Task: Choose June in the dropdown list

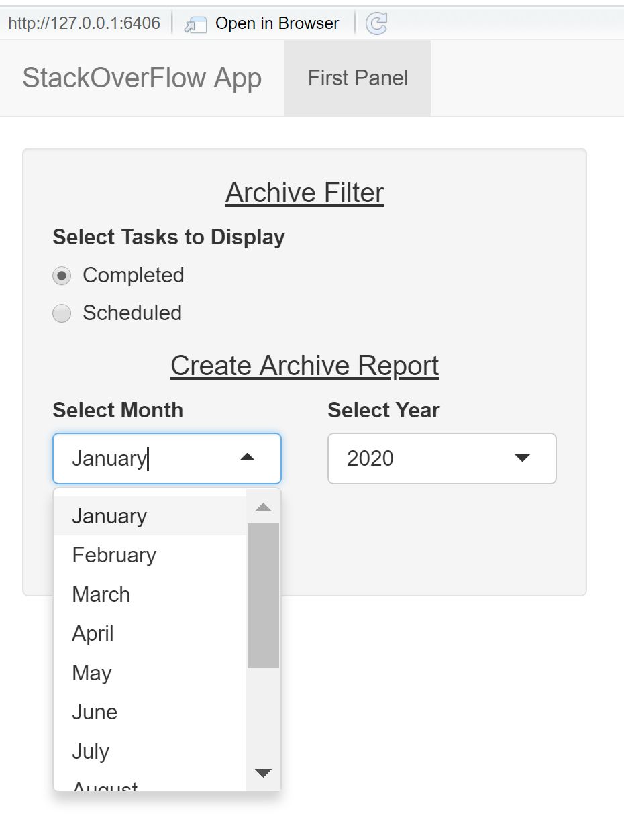Action: pos(95,712)
